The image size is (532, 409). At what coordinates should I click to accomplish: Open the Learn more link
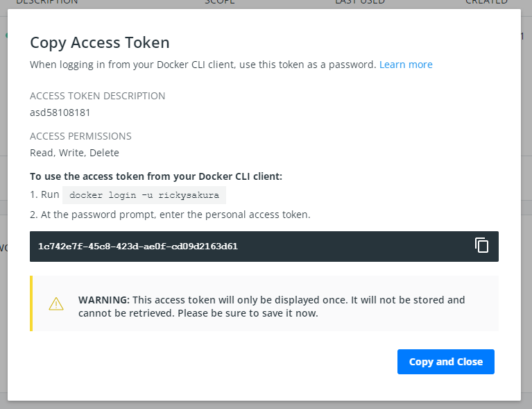(406, 65)
